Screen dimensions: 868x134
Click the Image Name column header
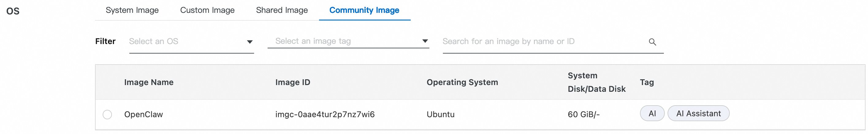click(x=149, y=82)
